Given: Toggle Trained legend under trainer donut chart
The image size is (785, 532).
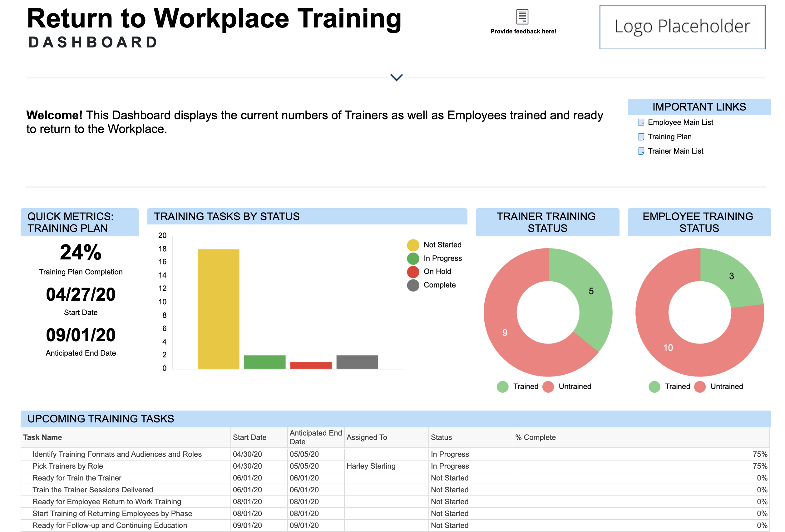Looking at the screenshot, I should tap(503, 387).
